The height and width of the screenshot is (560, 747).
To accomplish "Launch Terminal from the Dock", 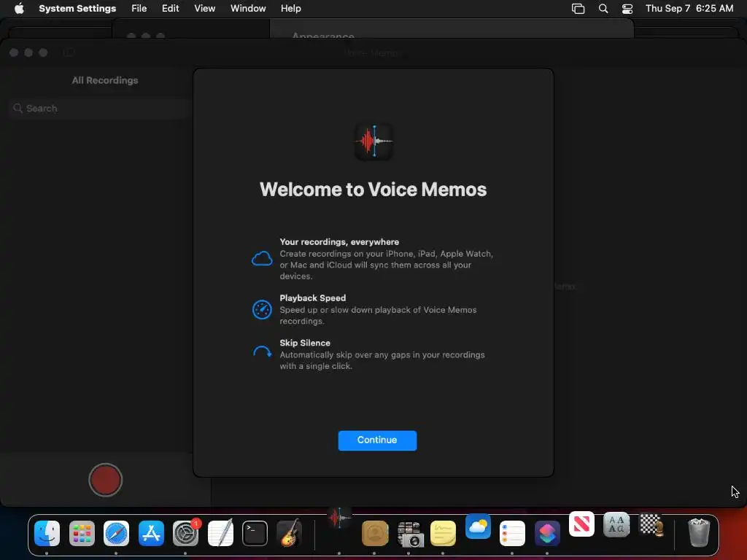I will click(255, 533).
